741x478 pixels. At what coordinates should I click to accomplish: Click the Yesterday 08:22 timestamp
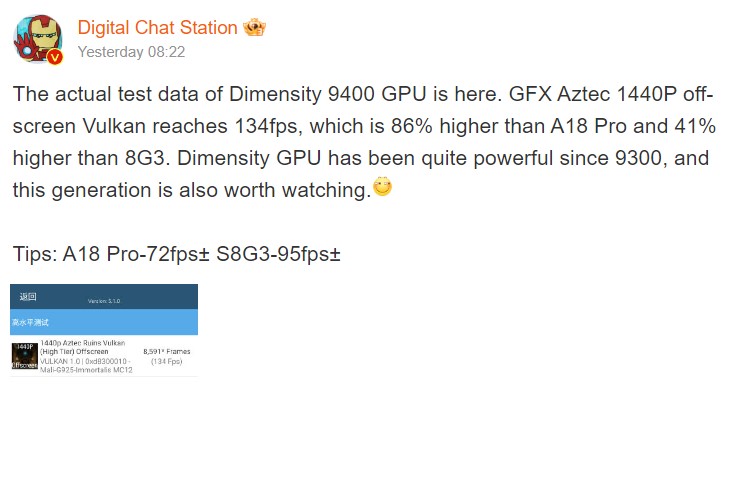131,52
